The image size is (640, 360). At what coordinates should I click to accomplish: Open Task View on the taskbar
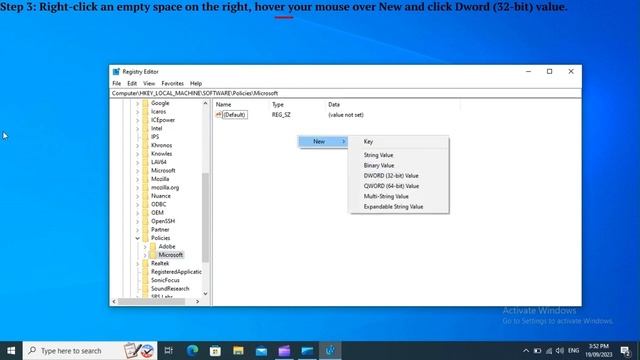[169, 351]
